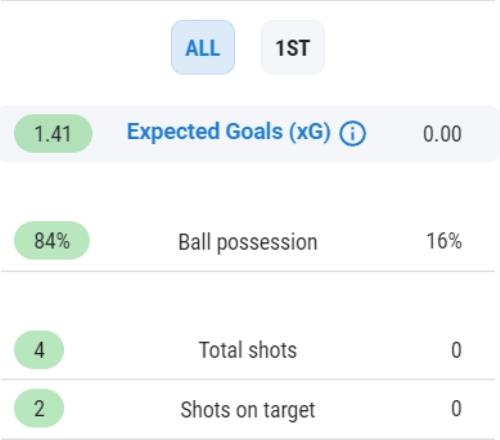Click the Total shots label

(x=248, y=350)
